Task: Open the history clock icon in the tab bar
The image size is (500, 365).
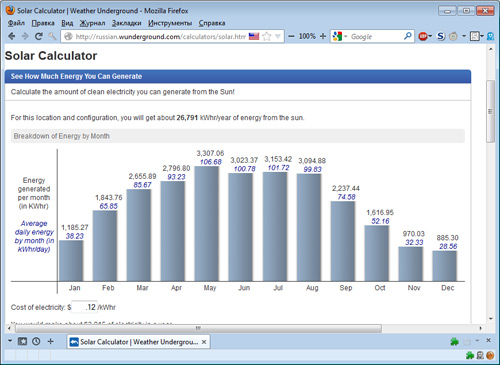Action: [36, 341]
